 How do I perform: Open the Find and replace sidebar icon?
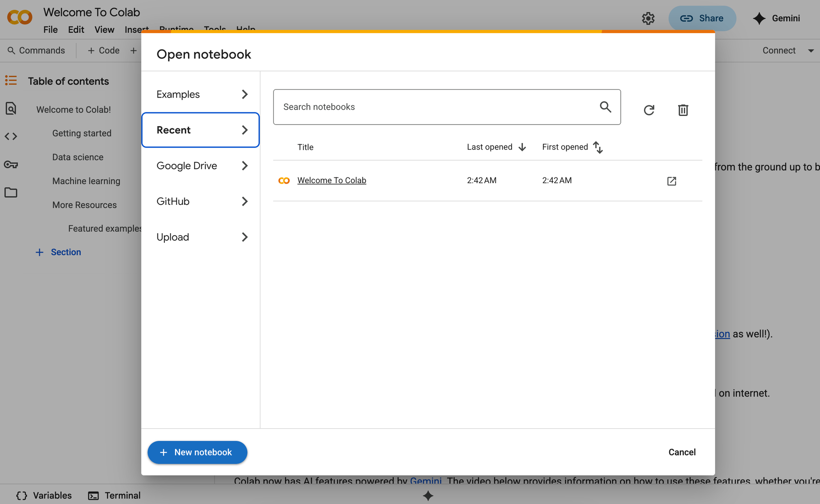pos(11,109)
